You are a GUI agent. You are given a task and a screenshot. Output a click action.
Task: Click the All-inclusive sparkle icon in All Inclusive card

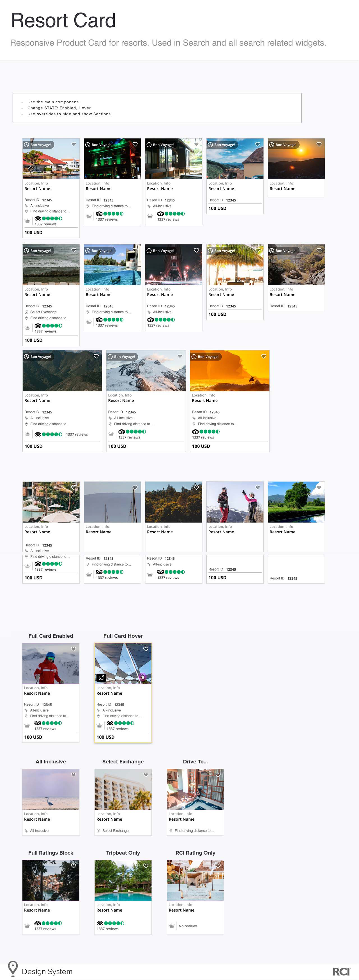26,830
